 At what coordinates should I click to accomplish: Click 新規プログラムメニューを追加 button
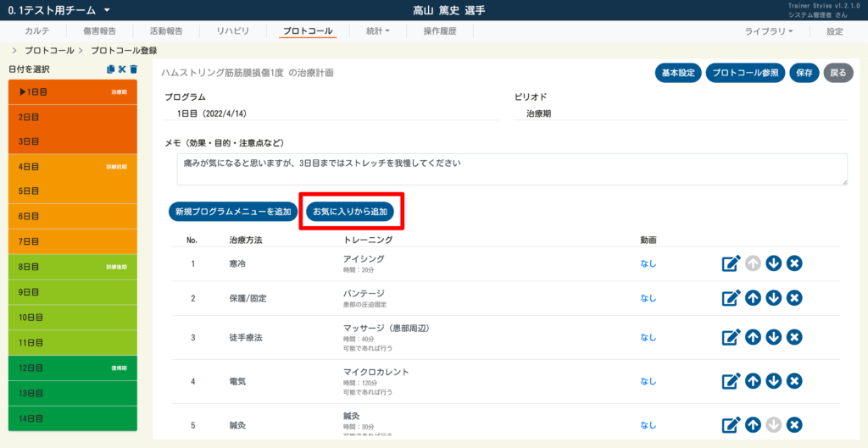click(233, 212)
